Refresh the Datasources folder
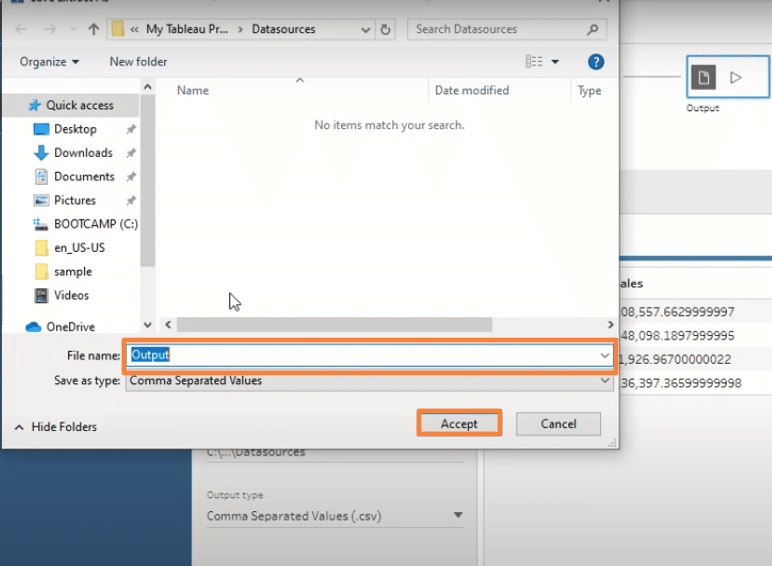 tap(386, 30)
